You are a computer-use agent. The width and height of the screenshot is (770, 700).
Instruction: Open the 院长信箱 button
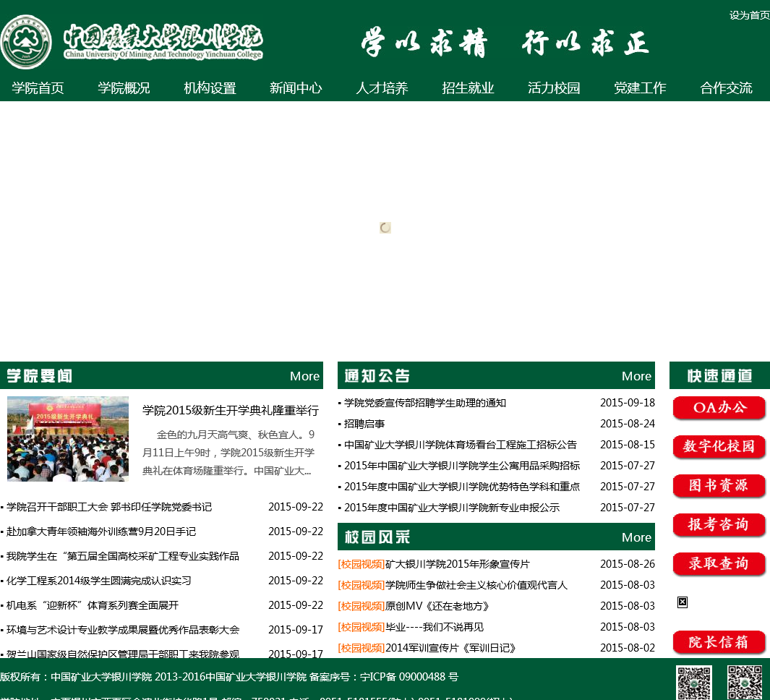coord(719,642)
